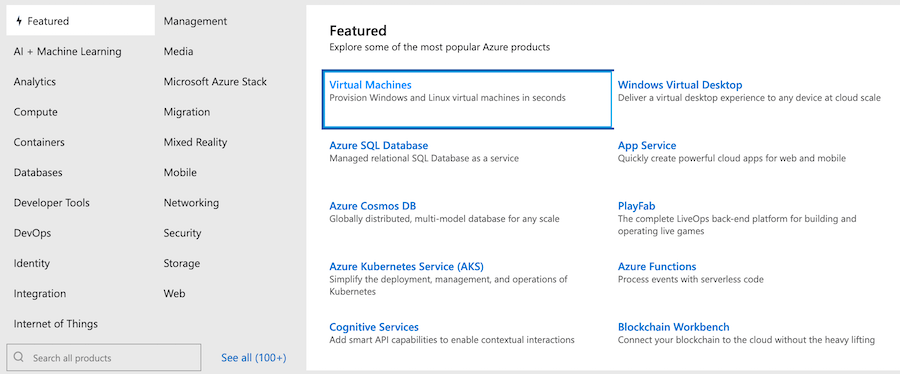Click 'Simplify the deployment, management' Kubernetes description
900x374 pixels.
[x=448, y=286]
